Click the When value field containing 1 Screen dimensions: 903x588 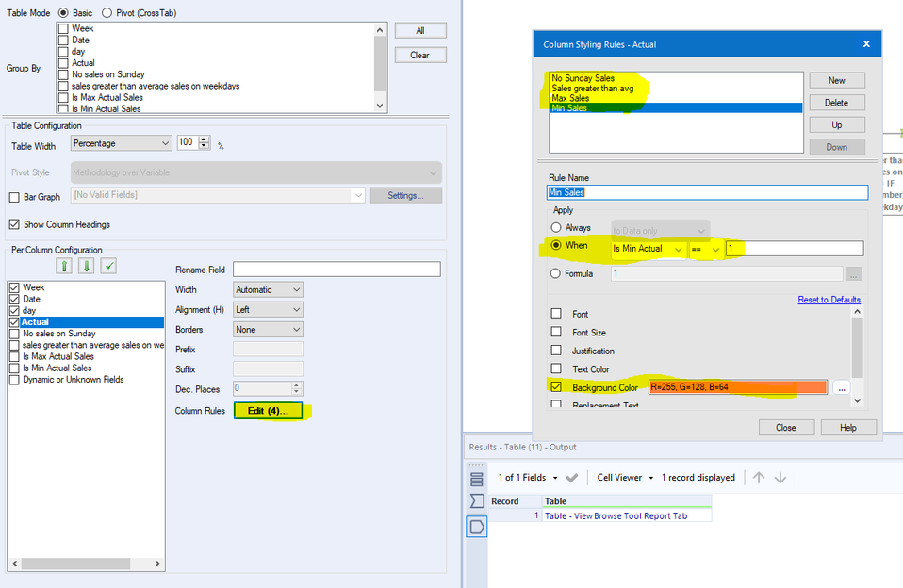pyautogui.click(x=795, y=248)
